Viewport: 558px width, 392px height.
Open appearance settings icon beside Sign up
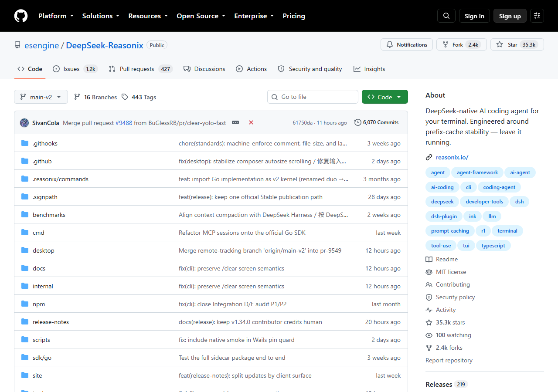(x=537, y=16)
